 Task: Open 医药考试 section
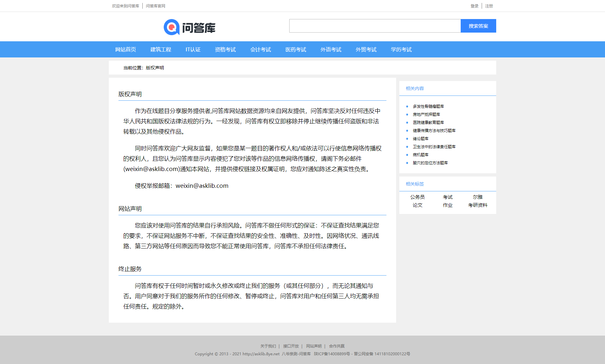tap(295, 49)
